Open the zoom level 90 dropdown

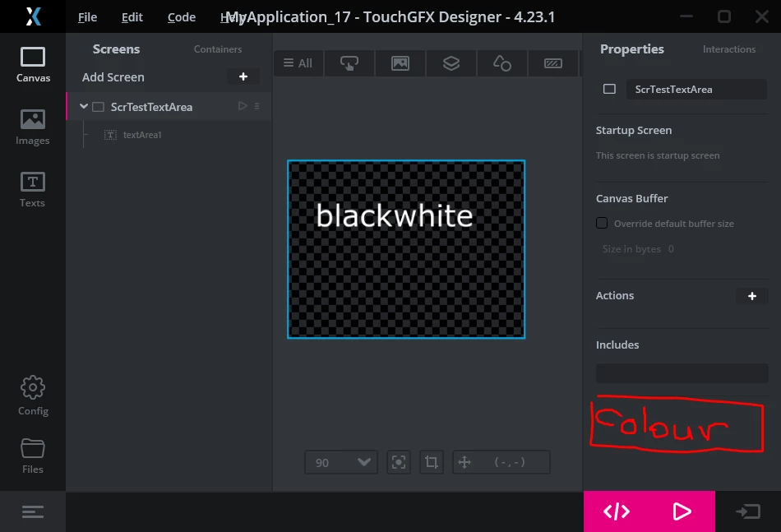(341, 462)
